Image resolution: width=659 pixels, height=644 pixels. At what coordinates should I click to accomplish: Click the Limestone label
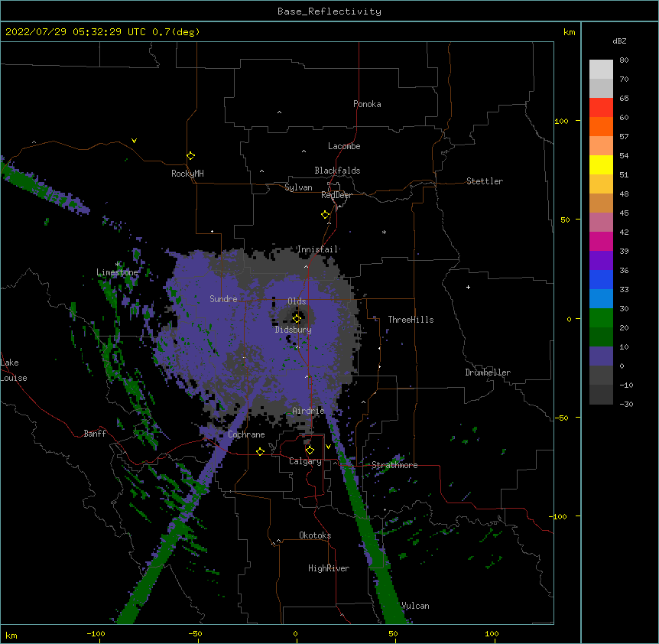click(117, 272)
